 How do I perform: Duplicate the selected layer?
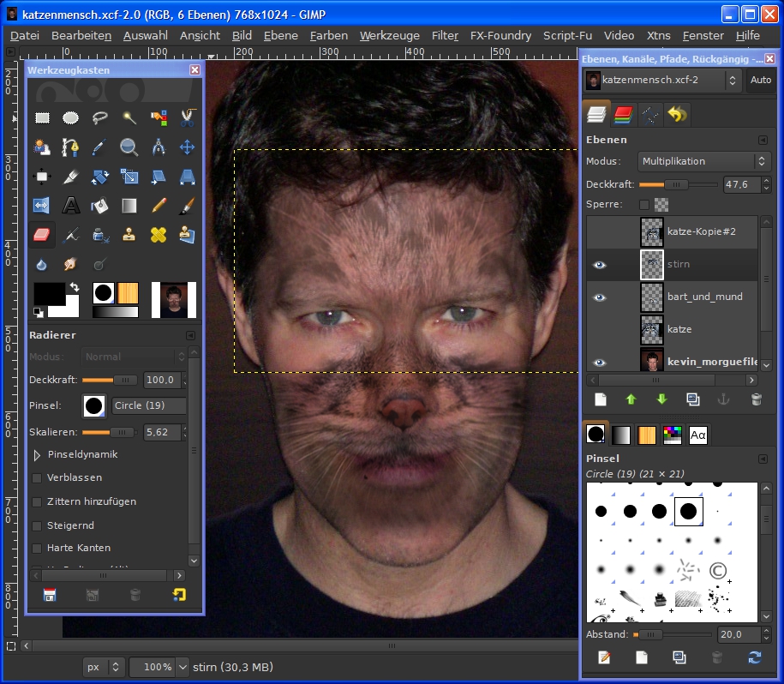(x=693, y=399)
